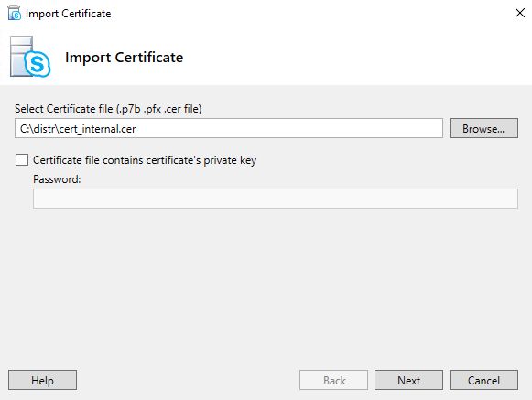Click the large Skype for Business server icon
Image resolution: width=532 pixels, height=400 pixels.
pos(30,57)
